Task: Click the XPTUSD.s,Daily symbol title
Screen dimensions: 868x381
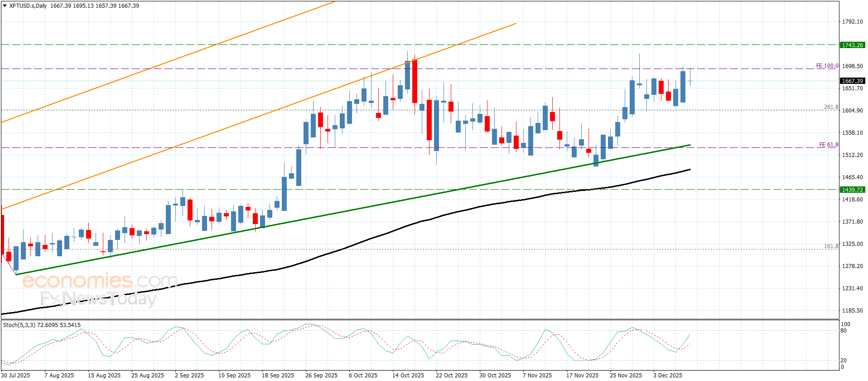Action: (28, 6)
